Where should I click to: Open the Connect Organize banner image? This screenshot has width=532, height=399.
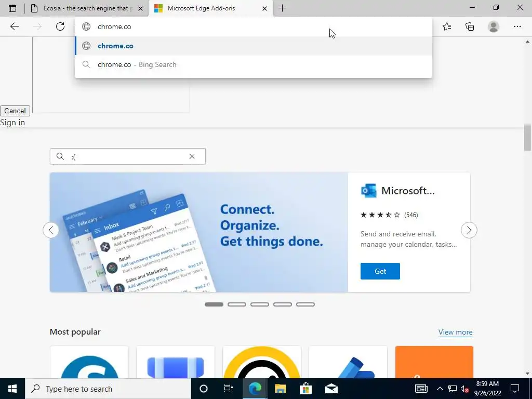tap(199, 232)
